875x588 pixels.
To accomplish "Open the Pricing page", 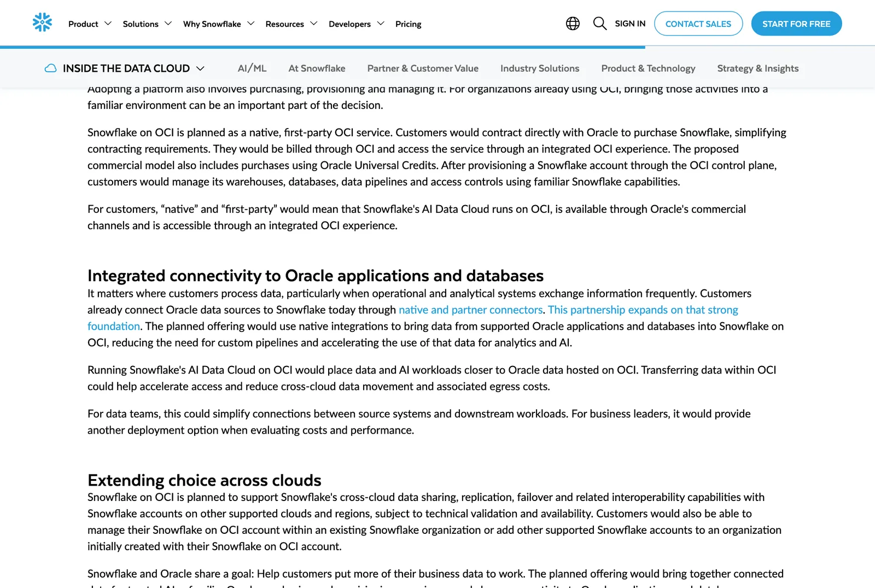I will point(409,24).
